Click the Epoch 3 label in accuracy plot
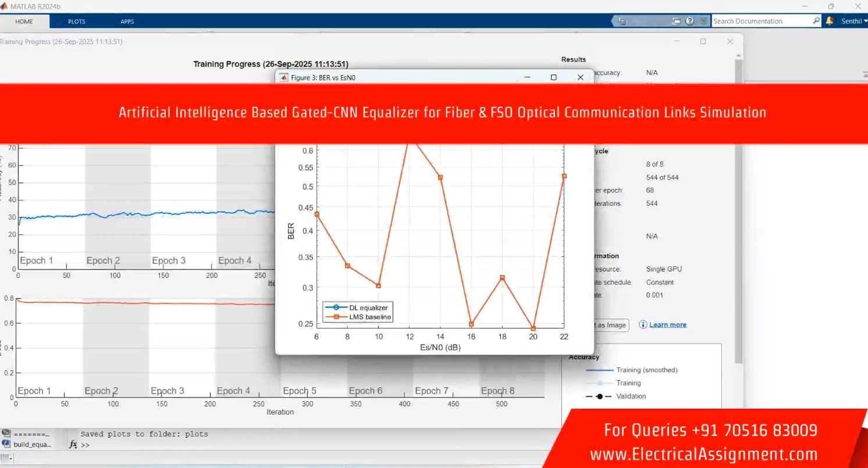The width and height of the screenshot is (868, 468). coord(169,260)
